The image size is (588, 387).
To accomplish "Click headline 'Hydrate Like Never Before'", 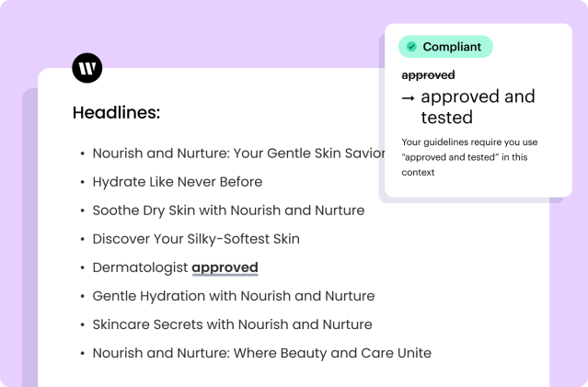I will point(178,182).
